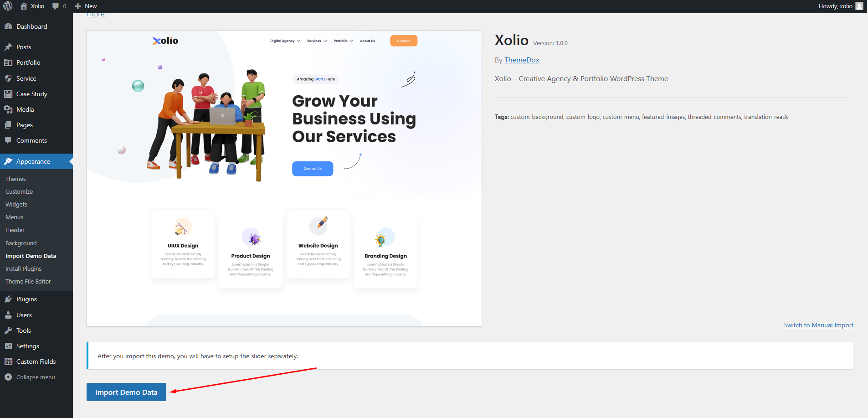
Task: Click the New label in admin bar
Action: click(91, 6)
